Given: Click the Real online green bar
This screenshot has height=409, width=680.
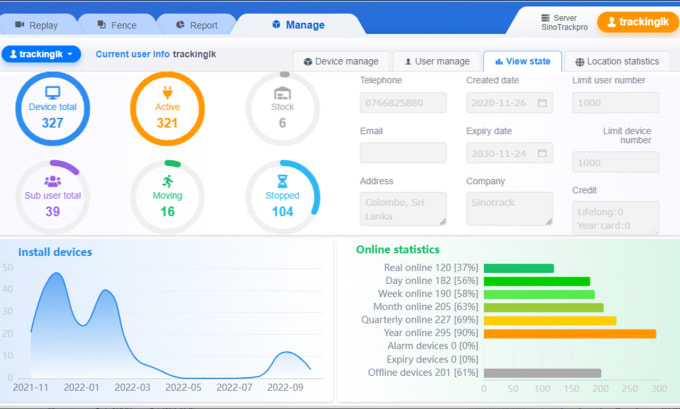Looking at the screenshot, I should [519, 268].
